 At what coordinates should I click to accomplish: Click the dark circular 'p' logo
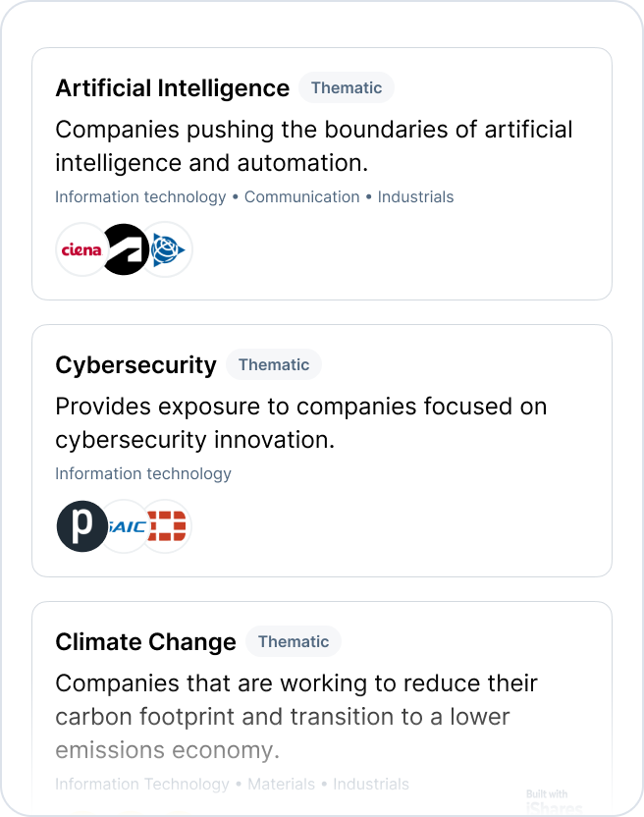pyautogui.click(x=82, y=526)
